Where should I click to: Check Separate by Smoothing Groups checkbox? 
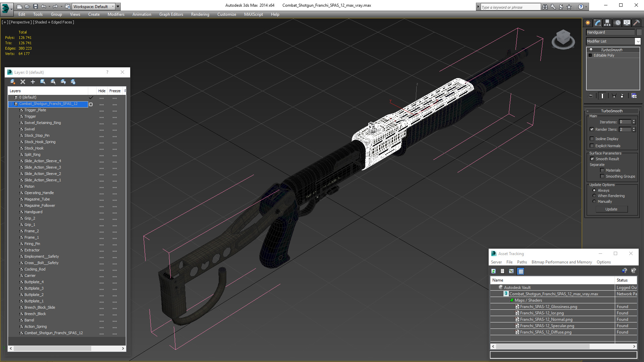pyautogui.click(x=602, y=176)
